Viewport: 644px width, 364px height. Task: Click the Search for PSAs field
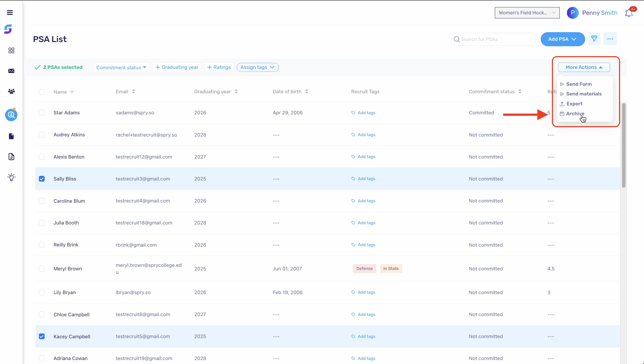point(493,39)
